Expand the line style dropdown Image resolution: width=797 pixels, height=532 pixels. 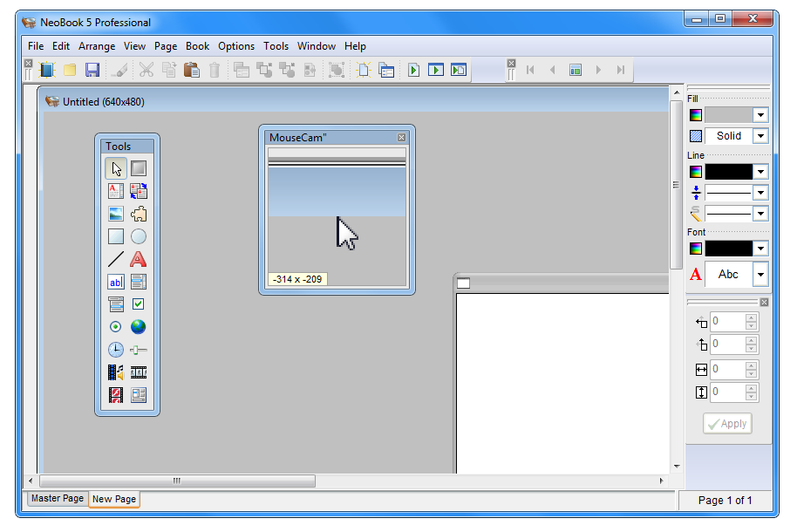760,214
